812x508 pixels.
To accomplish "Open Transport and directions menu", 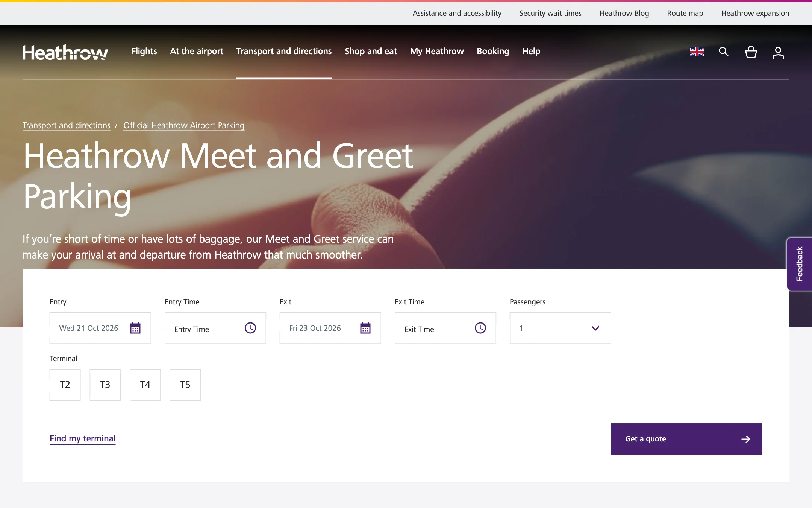I will pyautogui.click(x=284, y=51).
